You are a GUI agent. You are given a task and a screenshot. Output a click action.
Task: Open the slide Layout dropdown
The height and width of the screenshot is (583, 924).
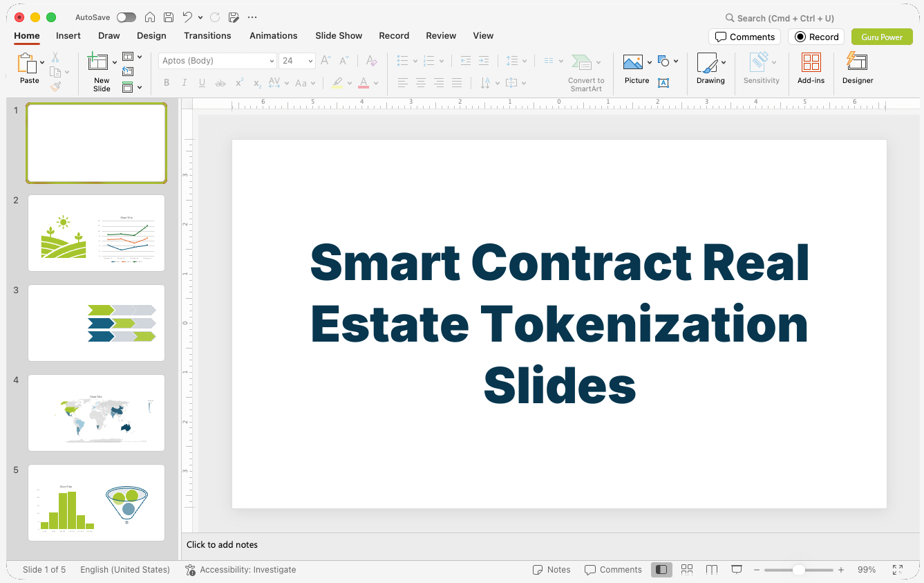pyautogui.click(x=131, y=57)
